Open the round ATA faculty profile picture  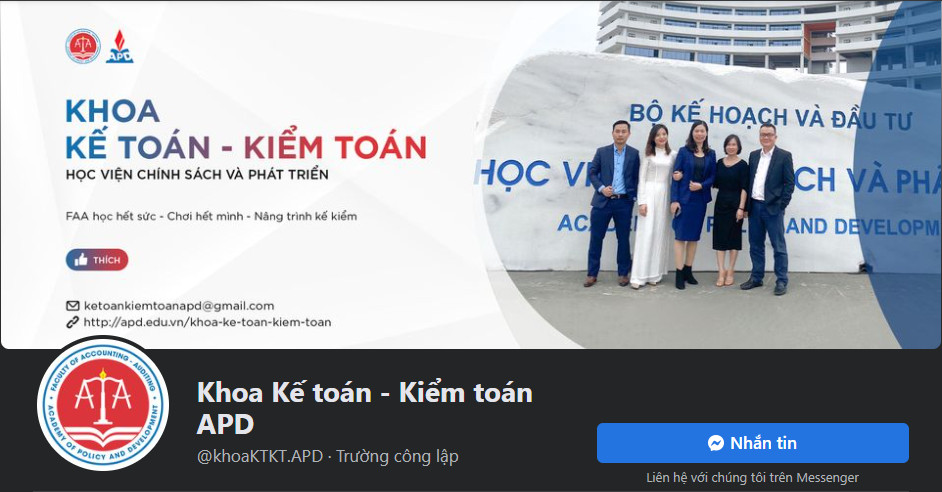(x=103, y=403)
